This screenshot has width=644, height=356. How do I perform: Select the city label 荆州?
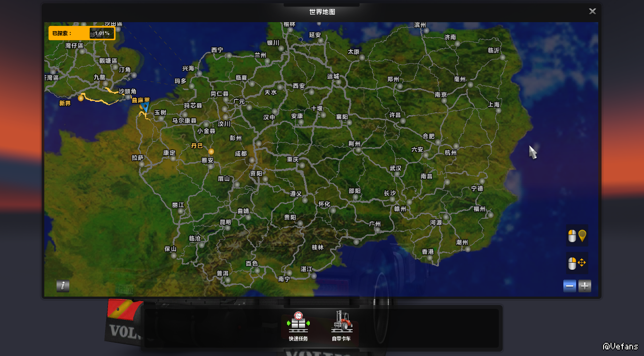click(354, 144)
